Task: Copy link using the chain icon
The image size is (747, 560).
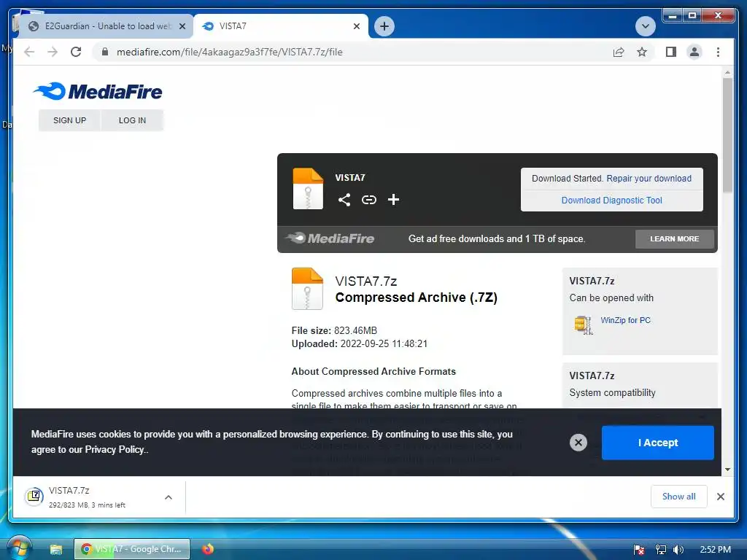Action: pos(368,200)
